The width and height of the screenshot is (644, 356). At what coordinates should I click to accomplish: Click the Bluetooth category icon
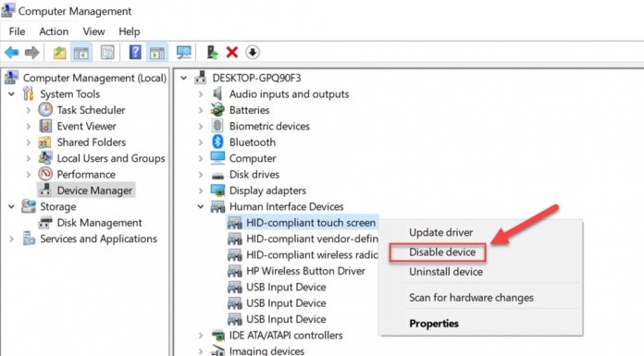pyautogui.click(x=217, y=142)
